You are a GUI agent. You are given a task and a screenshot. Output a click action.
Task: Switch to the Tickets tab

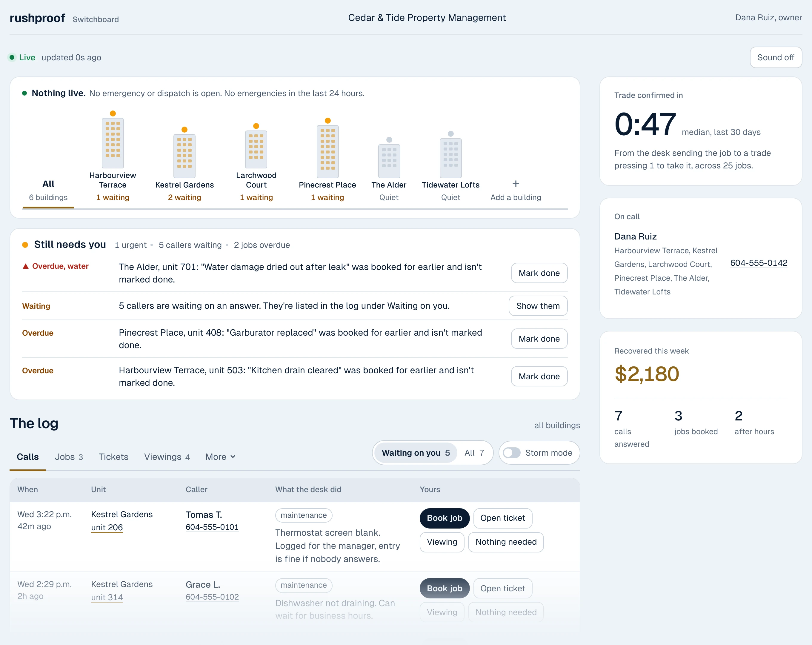click(x=113, y=457)
